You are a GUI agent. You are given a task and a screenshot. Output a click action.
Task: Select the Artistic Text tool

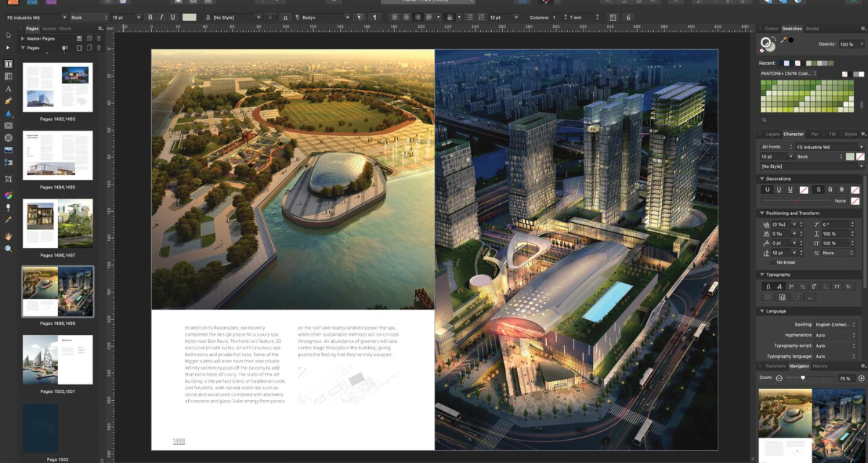(9, 89)
